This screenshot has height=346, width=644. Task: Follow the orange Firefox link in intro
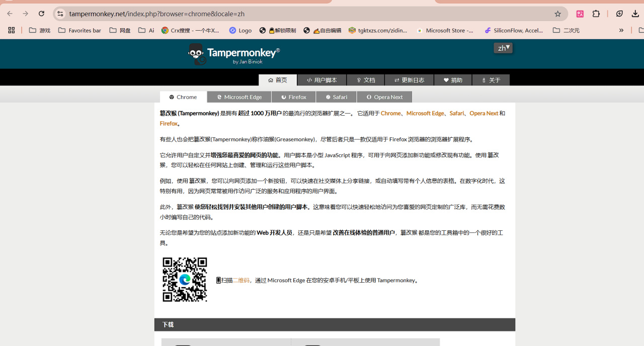coord(169,124)
